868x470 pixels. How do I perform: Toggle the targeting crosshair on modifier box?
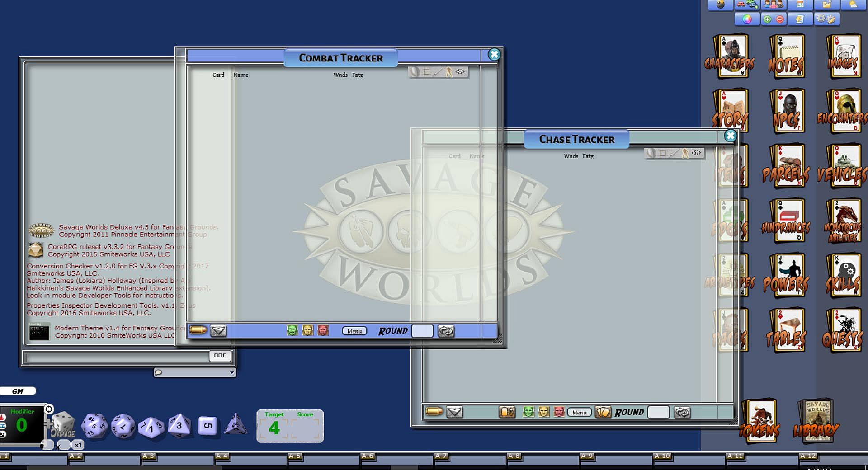pos(49,409)
